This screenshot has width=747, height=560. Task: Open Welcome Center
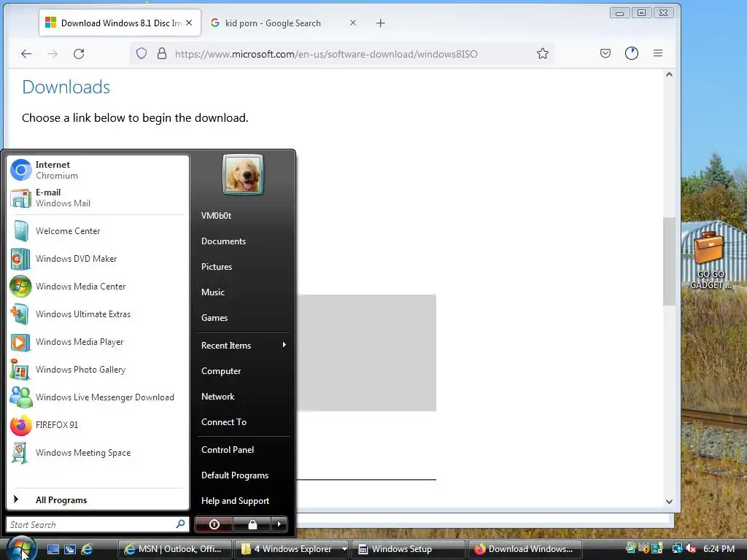tap(98, 231)
